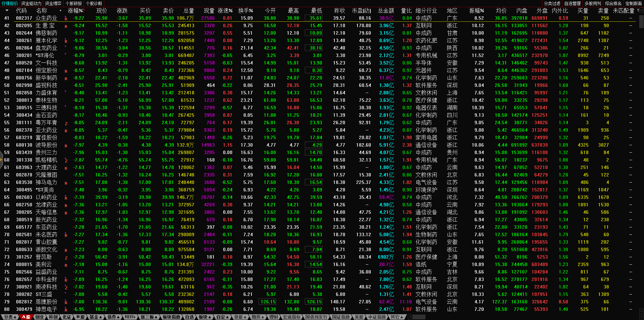The height and width of the screenshot is (320, 644).
Task: Click the small dot icon next to 名称
Action: pos(60,11)
